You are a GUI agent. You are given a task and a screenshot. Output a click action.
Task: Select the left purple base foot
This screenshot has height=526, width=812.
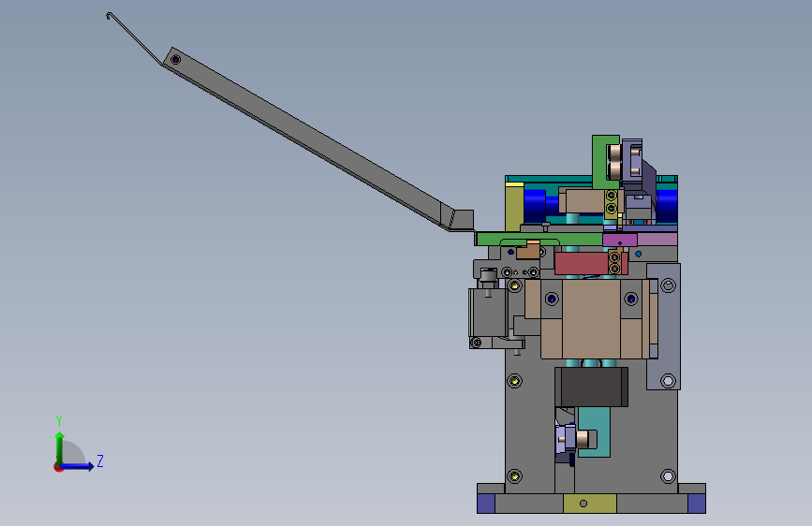pyautogui.click(x=486, y=504)
